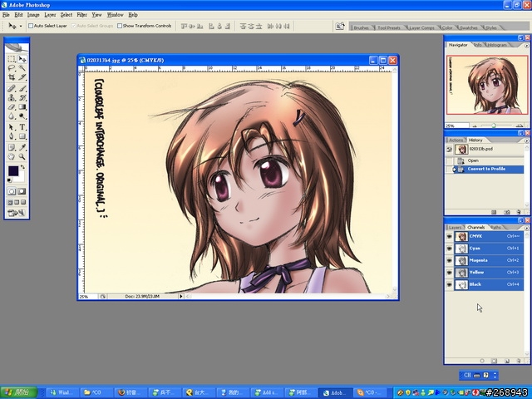532x399 pixels.
Task: Select the Eraser tool
Action: (x=12, y=107)
